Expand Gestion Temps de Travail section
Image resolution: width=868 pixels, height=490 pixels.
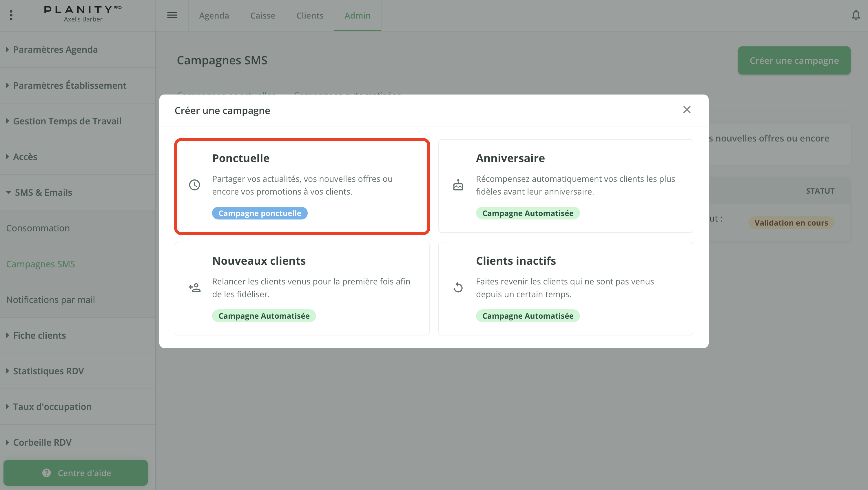[67, 121]
